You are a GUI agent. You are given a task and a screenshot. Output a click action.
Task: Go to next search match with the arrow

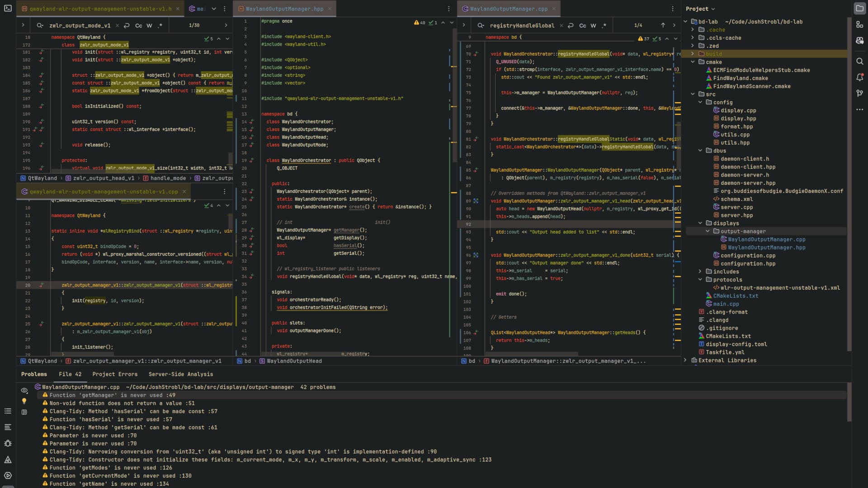[x=225, y=25]
